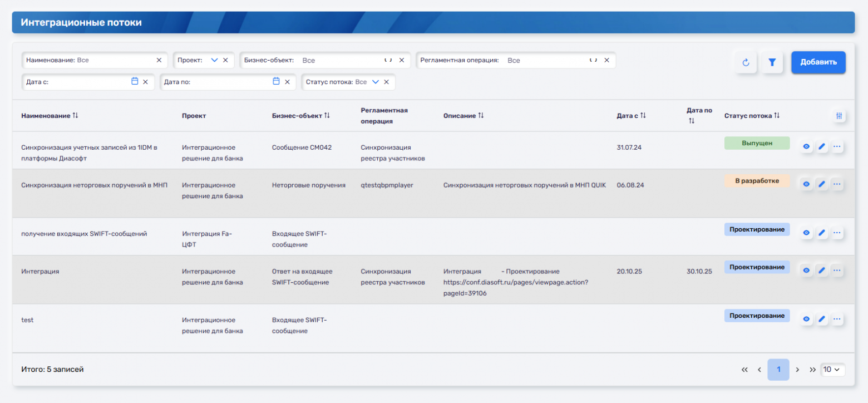The image size is (868, 403).
Task: Expand the 'Проект' filter dropdown
Action: (x=214, y=60)
